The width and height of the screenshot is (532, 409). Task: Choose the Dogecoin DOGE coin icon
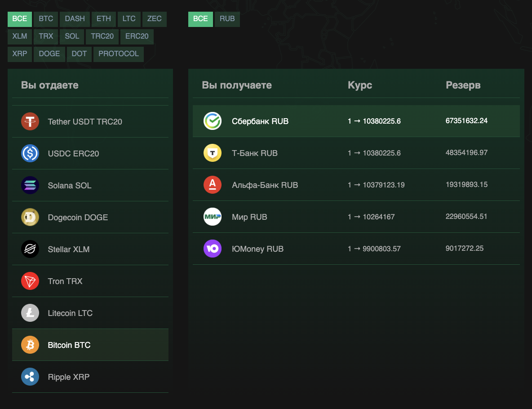(30, 217)
